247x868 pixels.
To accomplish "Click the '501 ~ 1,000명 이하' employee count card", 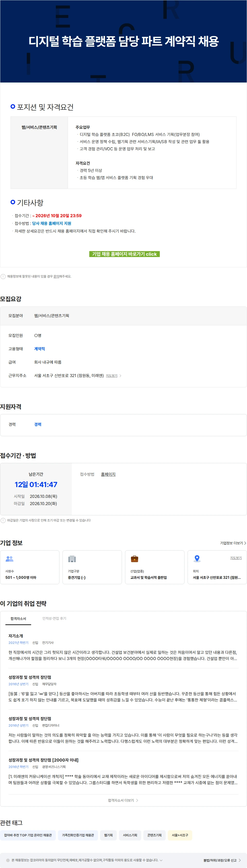I will (30, 567).
